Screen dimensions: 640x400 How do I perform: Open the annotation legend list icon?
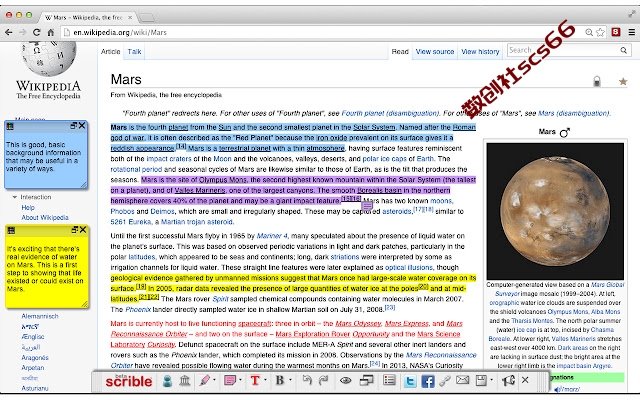[389, 380]
